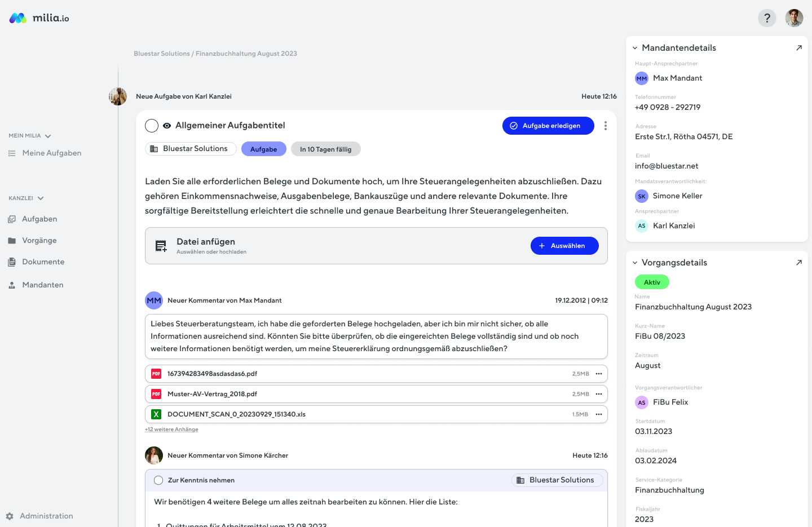Open Administration settings gear
The width and height of the screenshot is (812, 527).
(10, 516)
